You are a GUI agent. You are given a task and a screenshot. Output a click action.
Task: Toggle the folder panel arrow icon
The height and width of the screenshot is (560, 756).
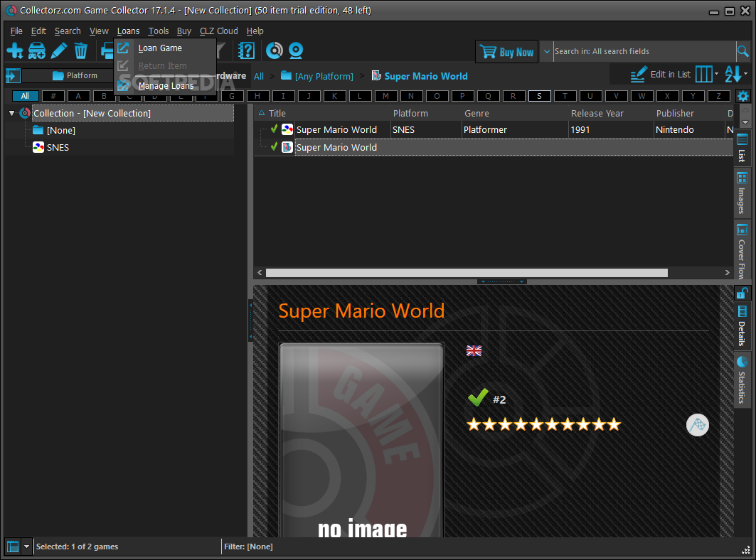click(13, 75)
